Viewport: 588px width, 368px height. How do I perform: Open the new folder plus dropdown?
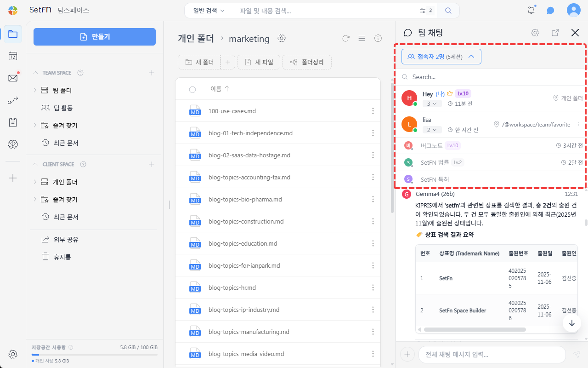point(228,62)
